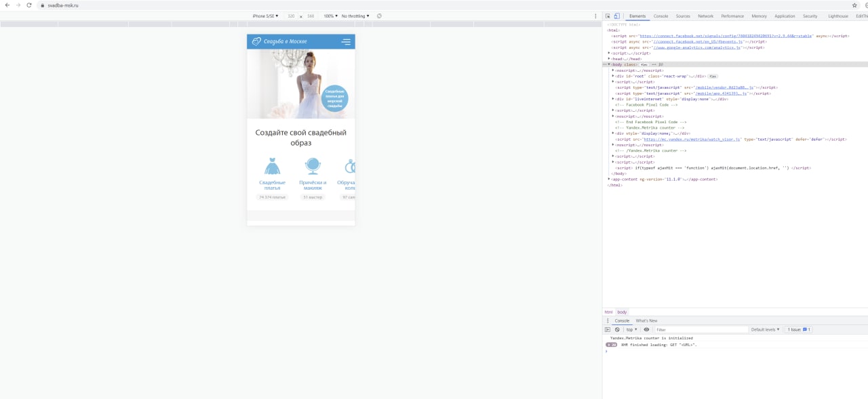Select html in the breadcrumb bar
The height and width of the screenshot is (399, 868).
[608, 312]
